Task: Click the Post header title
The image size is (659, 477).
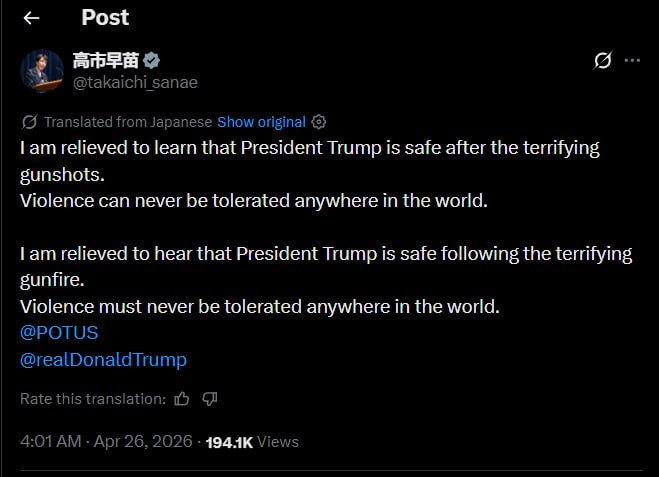Action: (x=105, y=17)
